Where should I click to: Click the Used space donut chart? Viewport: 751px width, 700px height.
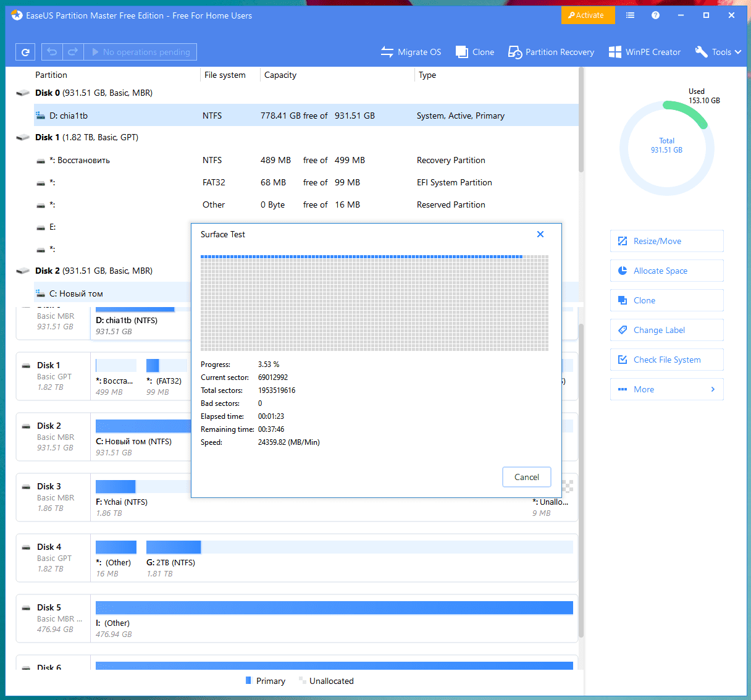tap(666, 148)
